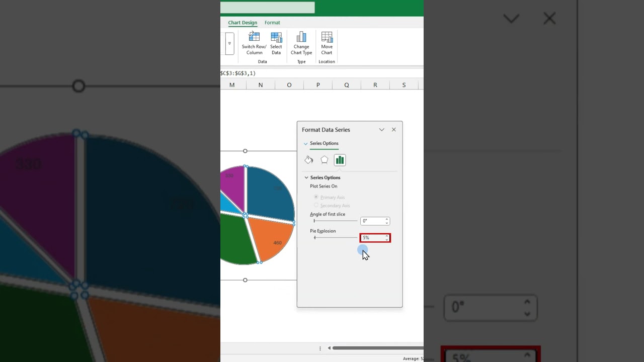The width and height of the screenshot is (644, 362).
Task: Select column N header
Action: click(261, 85)
